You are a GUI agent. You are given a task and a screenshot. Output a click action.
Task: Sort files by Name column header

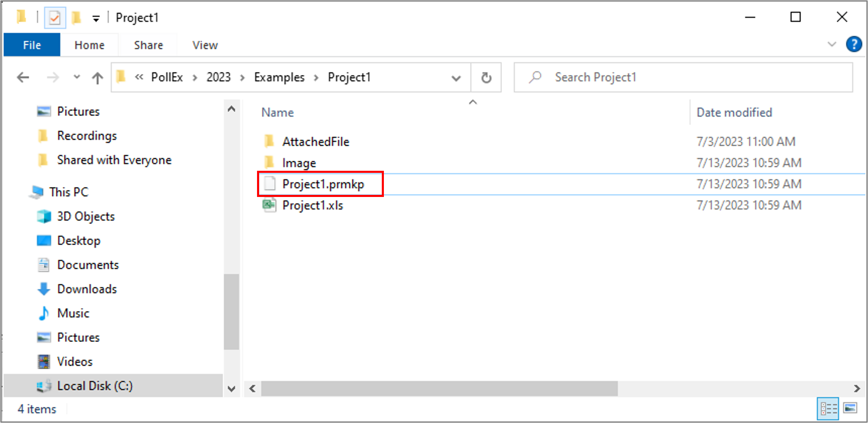coord(277,113)
